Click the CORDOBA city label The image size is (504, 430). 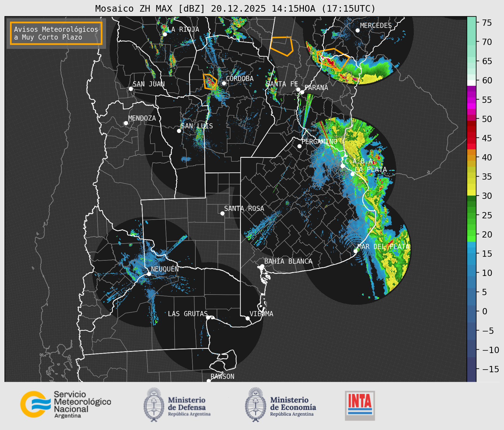click(240, 79)
